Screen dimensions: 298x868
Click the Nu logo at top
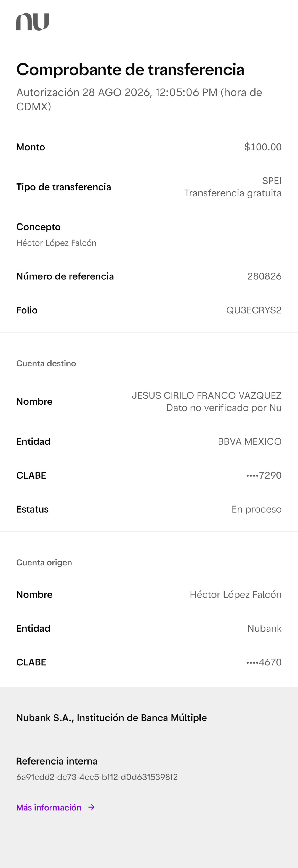point(33,22)
